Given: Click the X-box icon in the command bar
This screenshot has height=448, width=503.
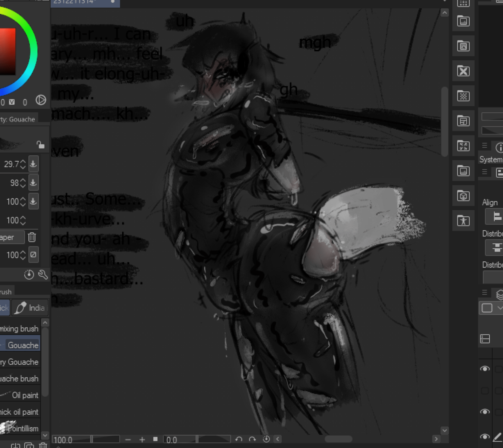Looking at the screenshot, I should pyautogui.click(x=463, y=71).
